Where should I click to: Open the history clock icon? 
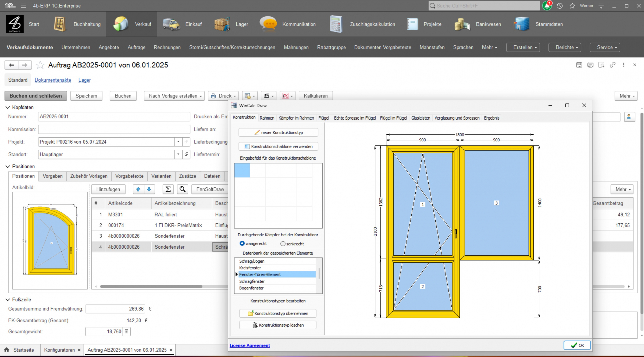coord(560,6)
